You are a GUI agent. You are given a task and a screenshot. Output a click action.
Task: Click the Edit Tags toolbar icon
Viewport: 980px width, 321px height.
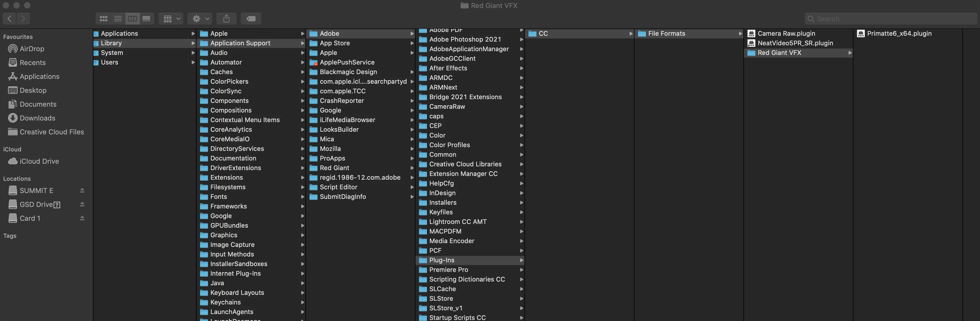pyautogui.click(x=251, y=19)
